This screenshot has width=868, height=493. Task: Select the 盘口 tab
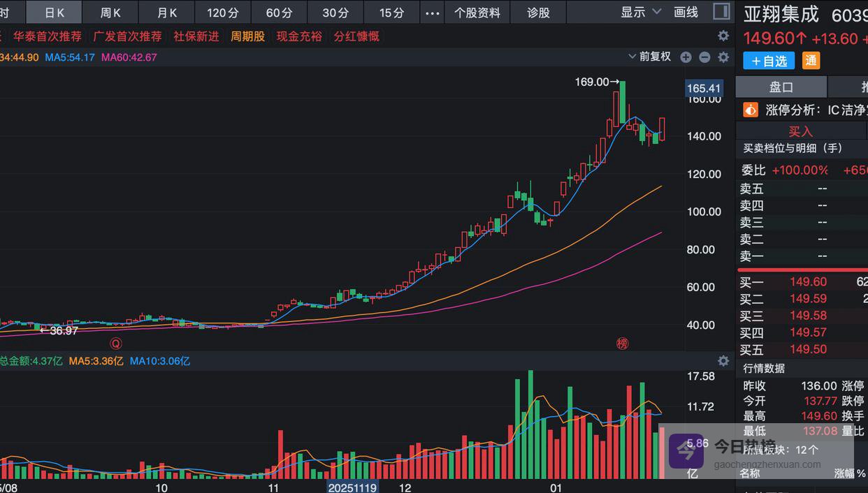coord(781,87)
